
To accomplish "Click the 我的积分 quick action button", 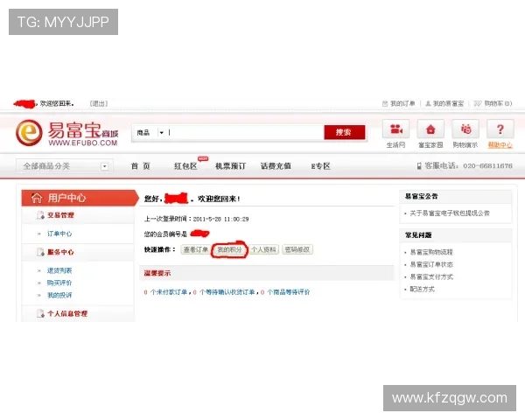I will tap(229, 249).
